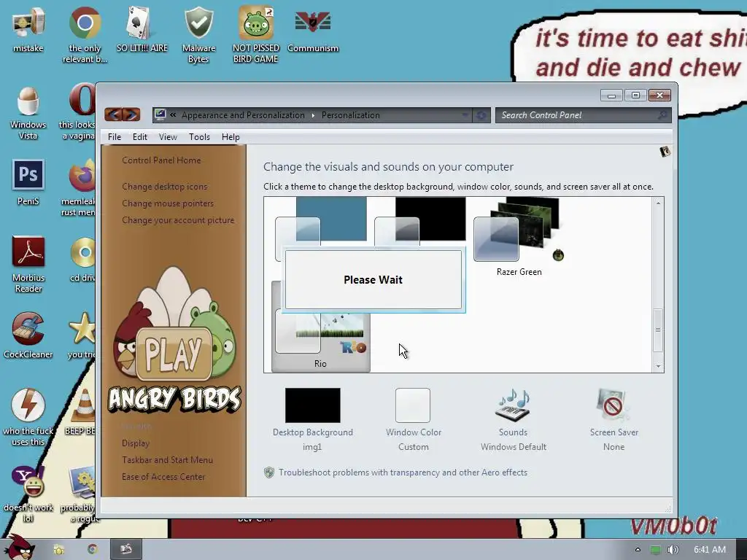The height and width of the screenshot is (560, 747).
Task: Click 'Change mouse pointers' link
Action: click(x=168, y=203)
